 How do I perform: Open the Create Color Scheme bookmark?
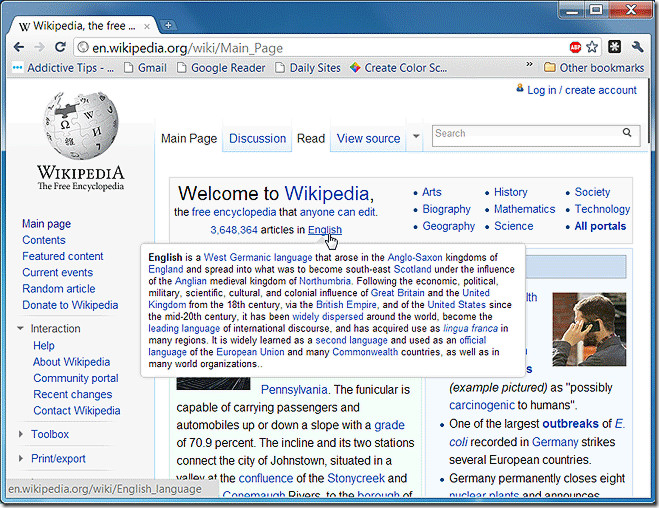pos(398,68)
